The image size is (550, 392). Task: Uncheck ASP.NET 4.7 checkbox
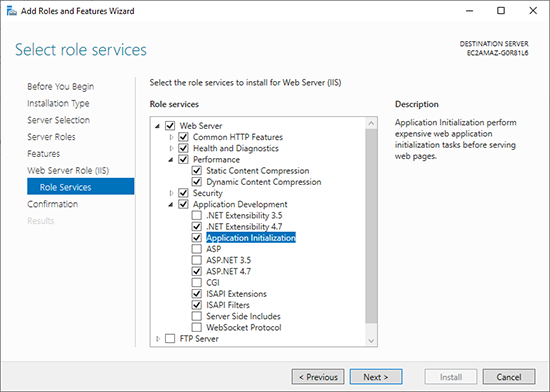click(x=197, y=271)
